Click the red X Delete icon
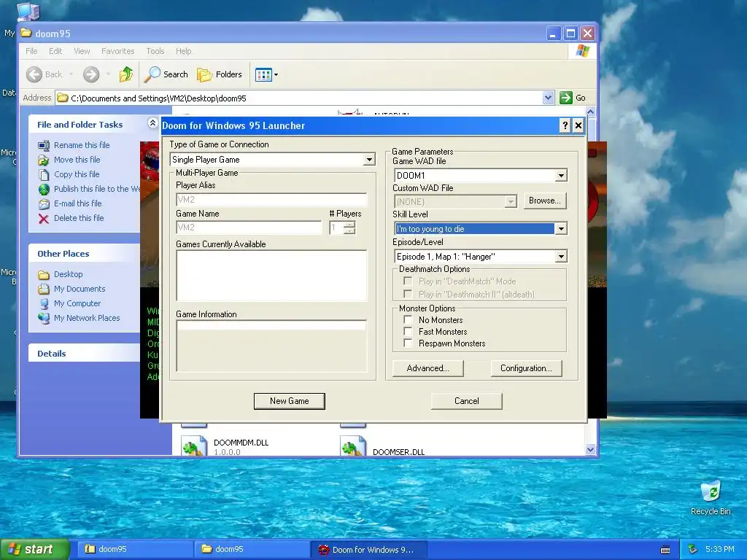 43,219
